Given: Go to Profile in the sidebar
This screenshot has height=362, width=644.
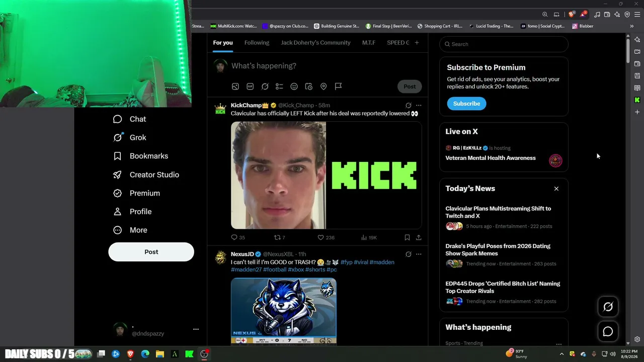Looking at the screenshot, I should (132, 212).
